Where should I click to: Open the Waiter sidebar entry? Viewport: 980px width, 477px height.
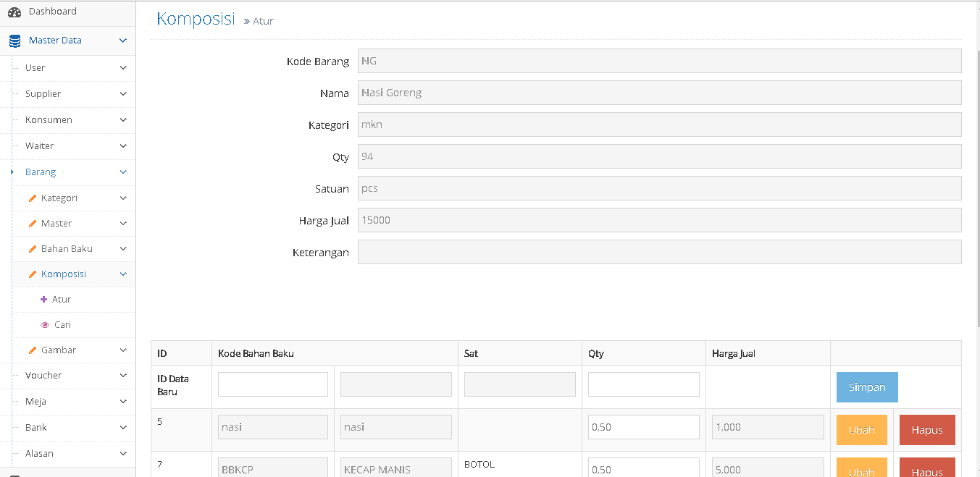(39, 146)
